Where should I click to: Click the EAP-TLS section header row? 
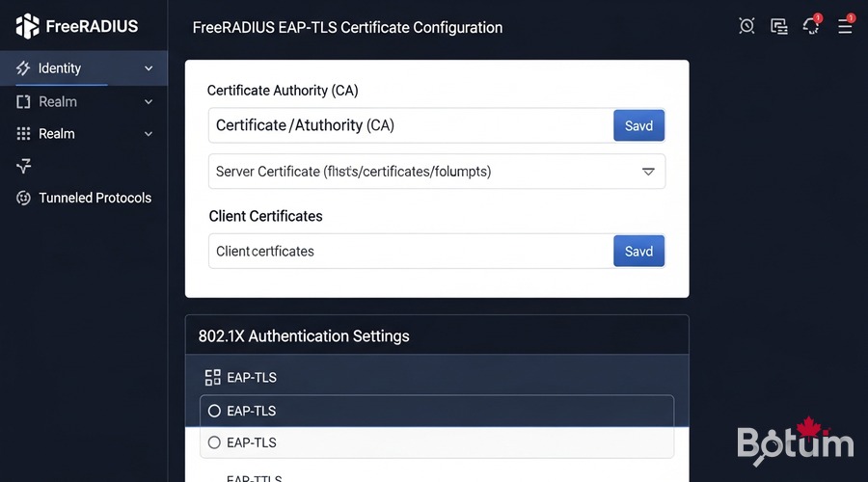tap(437, 378)
